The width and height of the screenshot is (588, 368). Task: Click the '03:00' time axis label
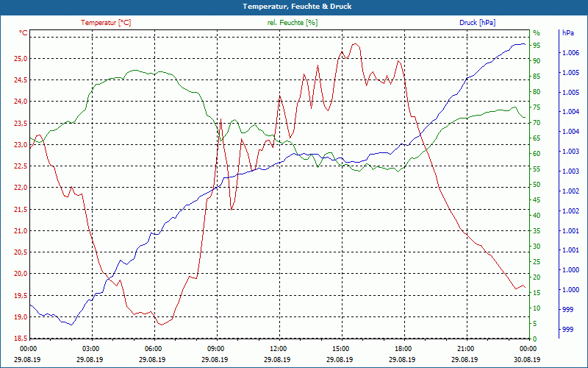92,348
